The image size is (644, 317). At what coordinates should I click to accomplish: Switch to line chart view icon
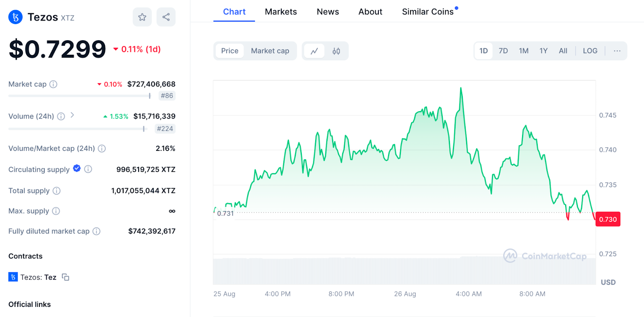(314, 51)
